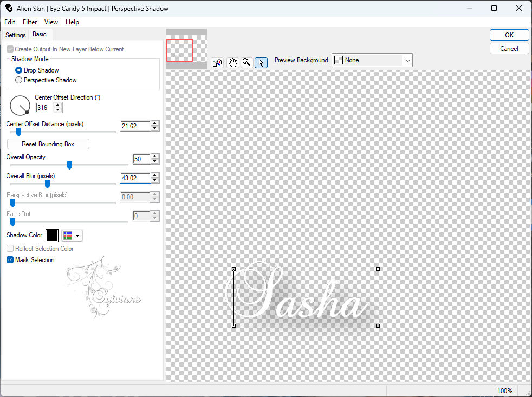Click the Center Offset Distance slider handle
This screenshot has width=532, height=397.
click(18, 132)
